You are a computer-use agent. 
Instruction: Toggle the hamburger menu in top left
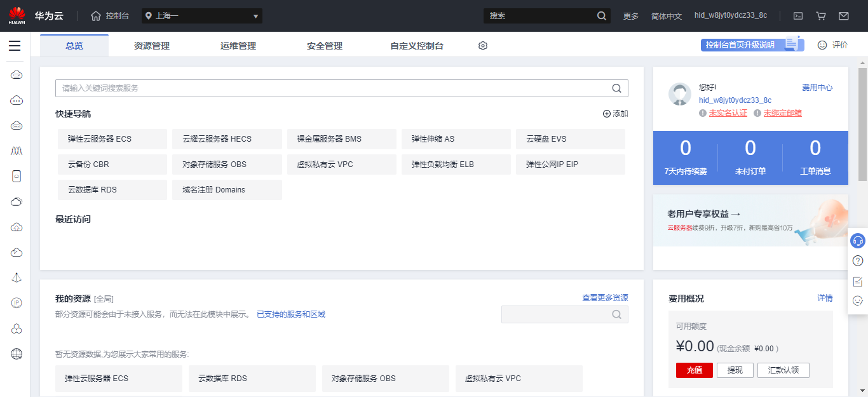click(15, 45)
